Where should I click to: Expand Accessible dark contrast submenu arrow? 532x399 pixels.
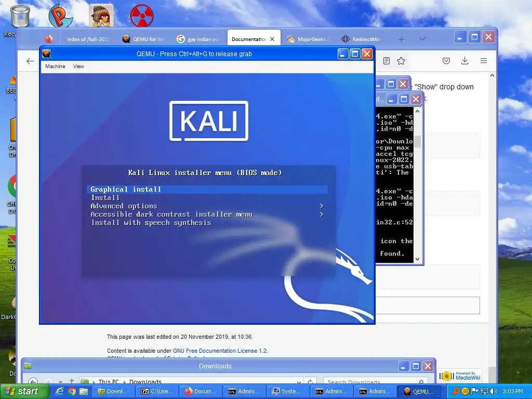point(321,215)
